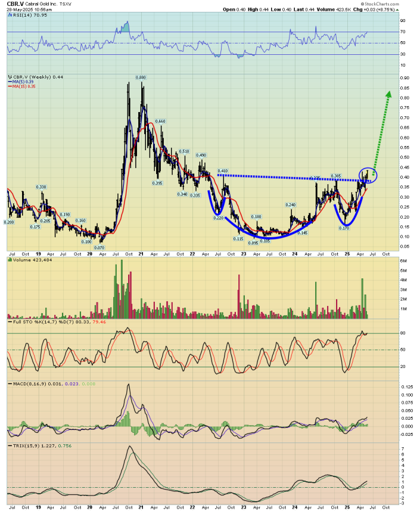This screenshot has width=420, height=511.
Task: Click the 0.190 price label
Action: tap(65, 215)
